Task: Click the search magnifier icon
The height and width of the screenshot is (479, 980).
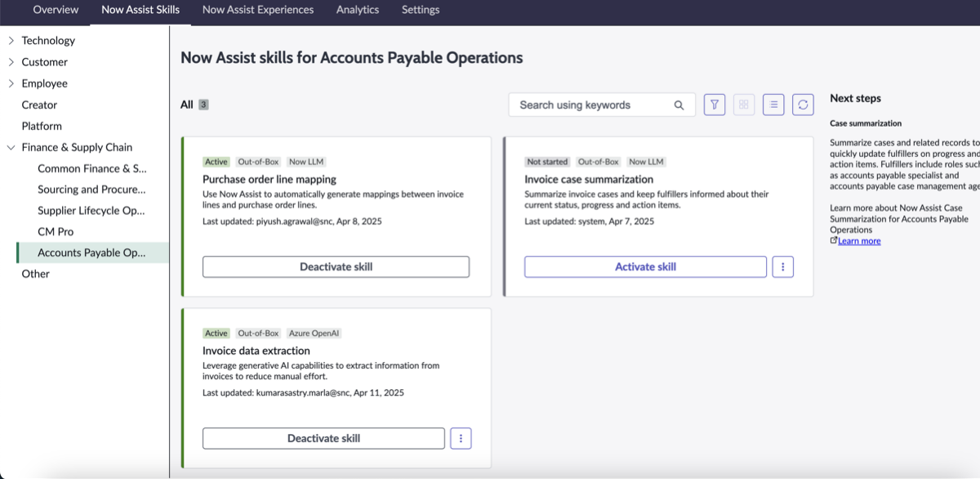Action: pos(679,105)
